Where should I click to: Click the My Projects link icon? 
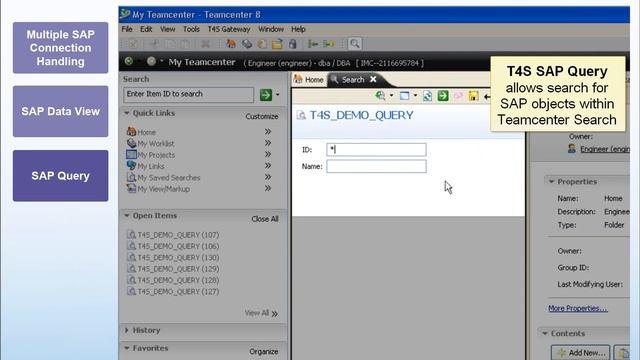click(x=131, y=154)
